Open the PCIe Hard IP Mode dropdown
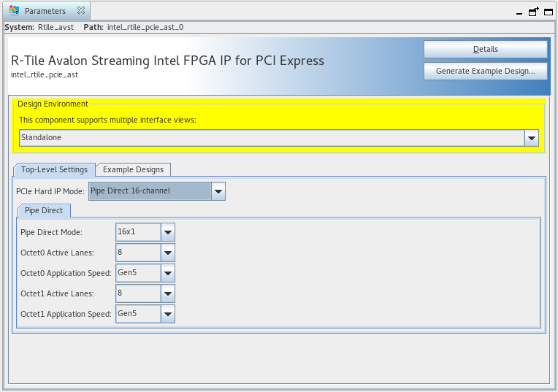 coord(218,191)
